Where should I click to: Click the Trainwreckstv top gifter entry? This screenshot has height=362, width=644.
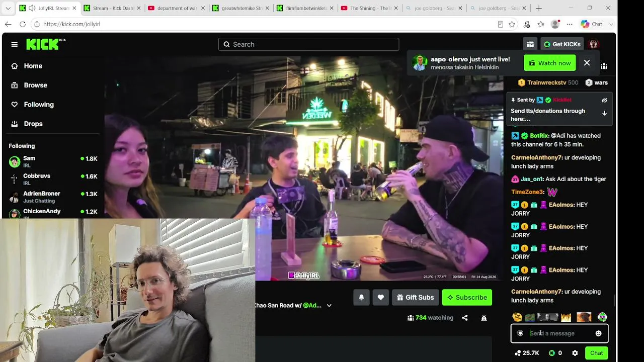(548, 82)
